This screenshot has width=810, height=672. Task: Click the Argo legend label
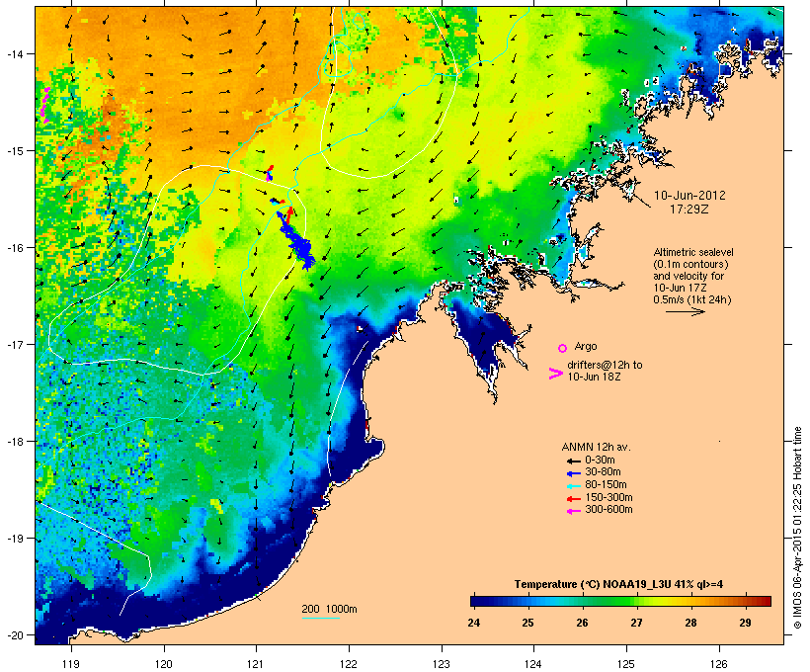[x=586, y=346]
